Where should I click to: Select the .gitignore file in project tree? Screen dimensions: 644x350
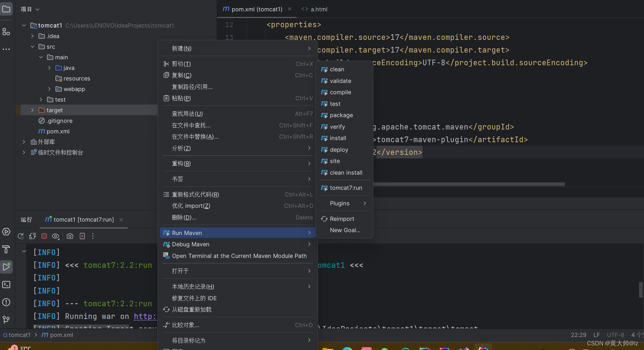(x=55, y=121)
